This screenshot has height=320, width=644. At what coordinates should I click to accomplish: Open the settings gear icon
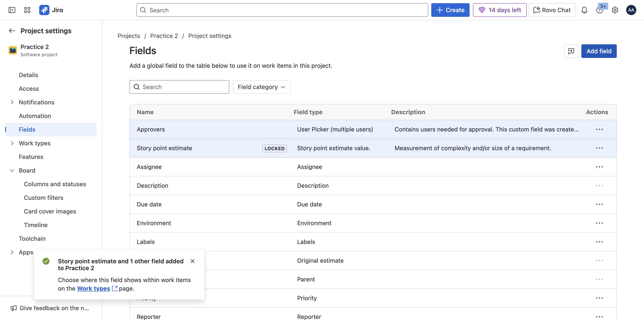coord(615,10)
